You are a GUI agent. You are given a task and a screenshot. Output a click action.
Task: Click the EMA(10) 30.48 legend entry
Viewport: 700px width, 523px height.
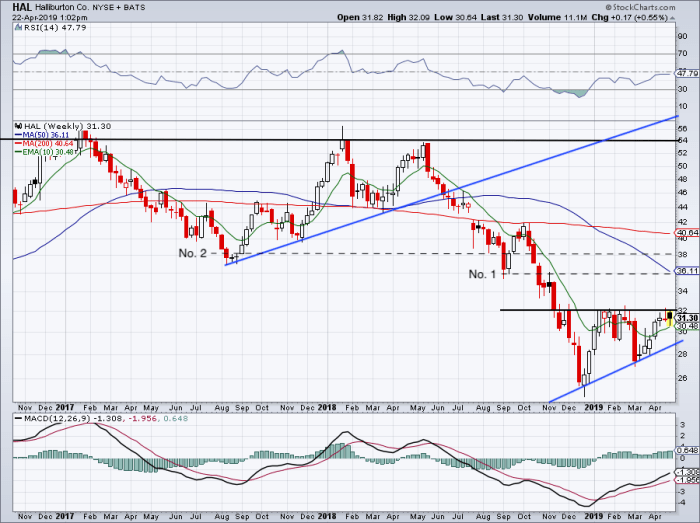46,152
